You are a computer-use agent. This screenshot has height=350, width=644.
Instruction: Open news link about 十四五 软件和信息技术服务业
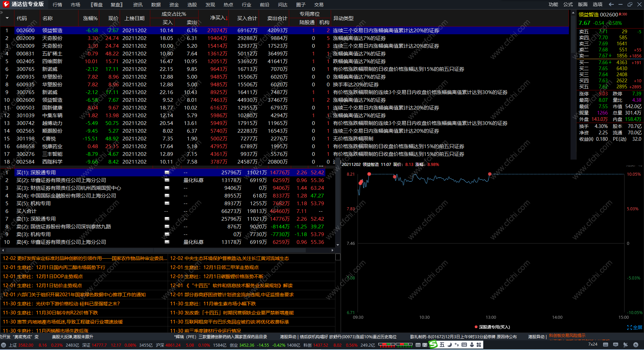[x=231, y=286]
